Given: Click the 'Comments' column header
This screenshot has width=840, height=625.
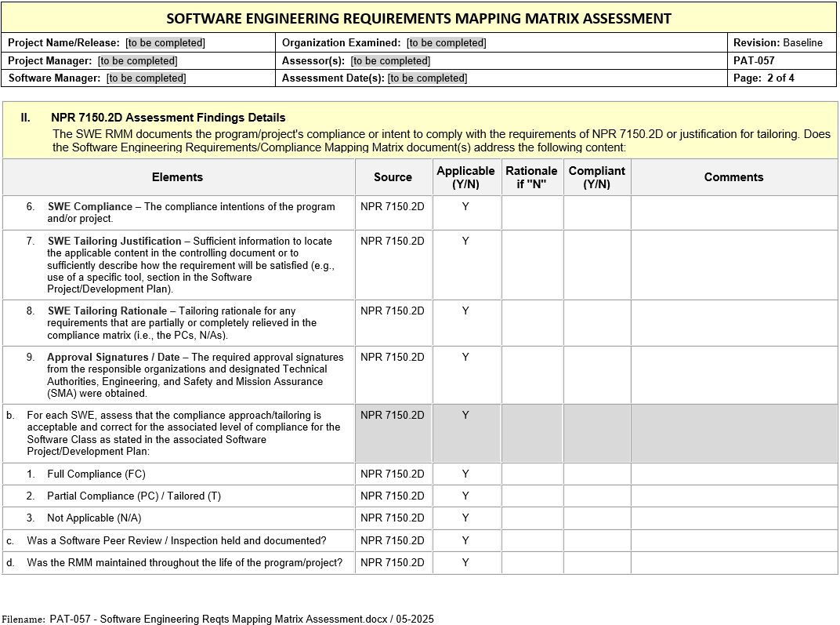Looking at the screenshot, I should [x=733, y=177].
